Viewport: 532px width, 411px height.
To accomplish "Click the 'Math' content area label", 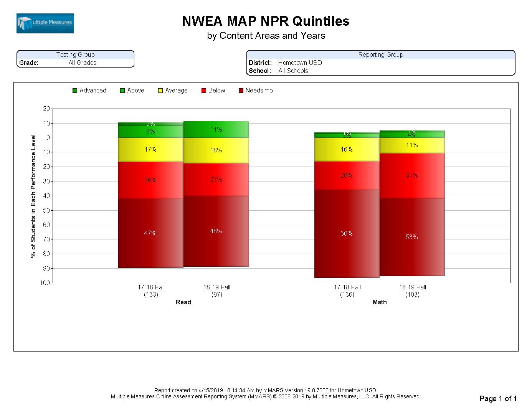I will pos(380,302).
